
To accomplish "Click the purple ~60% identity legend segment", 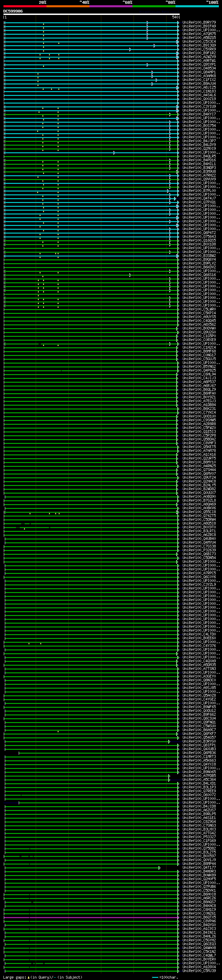I will point(111,7).
